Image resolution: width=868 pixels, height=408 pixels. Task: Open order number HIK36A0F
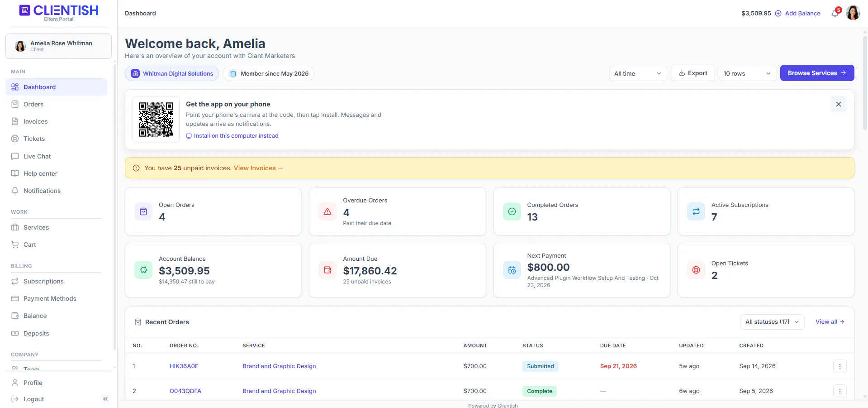point(184,366)
